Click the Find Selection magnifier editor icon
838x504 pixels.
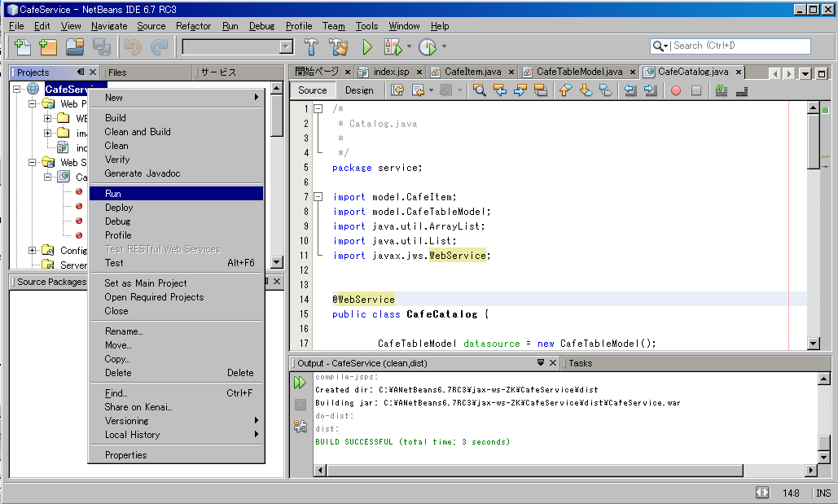(x=480, y=90)
